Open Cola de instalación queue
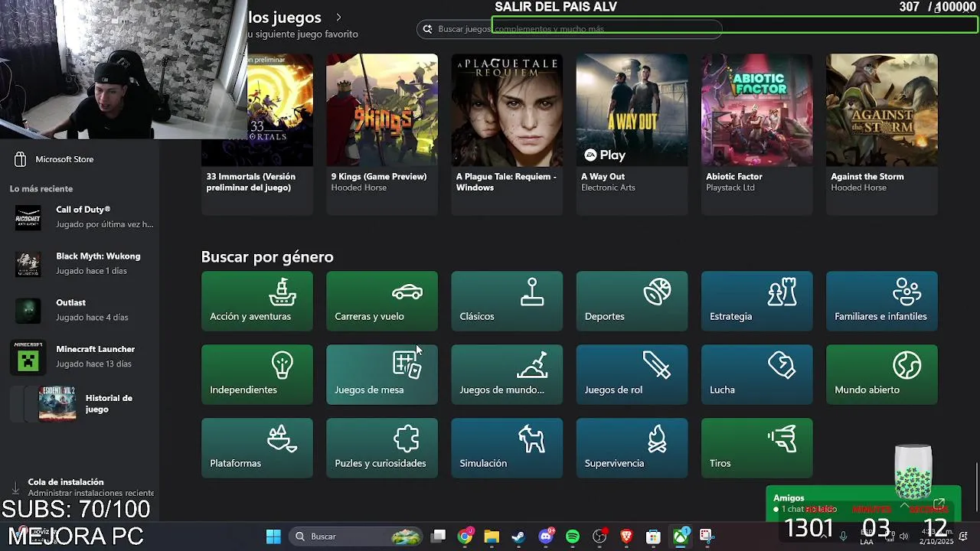 (80, 487)
